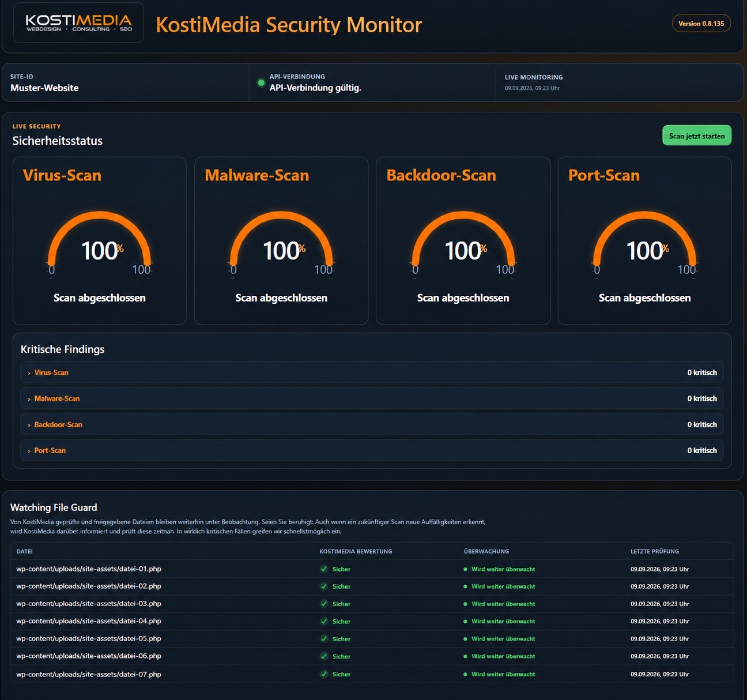Screen dimensions: 747x700
Task: Click '0 kritisch' in the Virus-Scan row
Action: (x=702, y=372)
